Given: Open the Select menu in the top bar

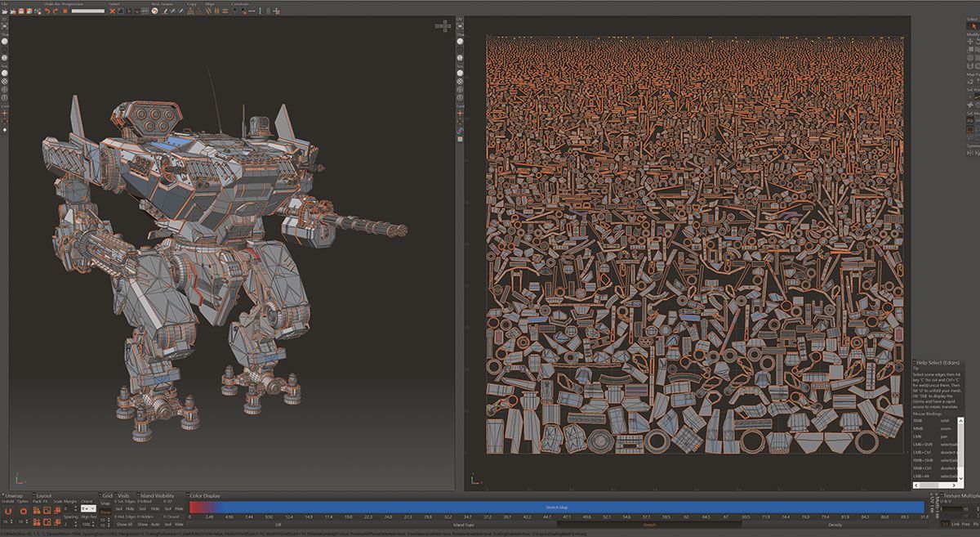Looking at the screenshot, I should coord(114,3).
